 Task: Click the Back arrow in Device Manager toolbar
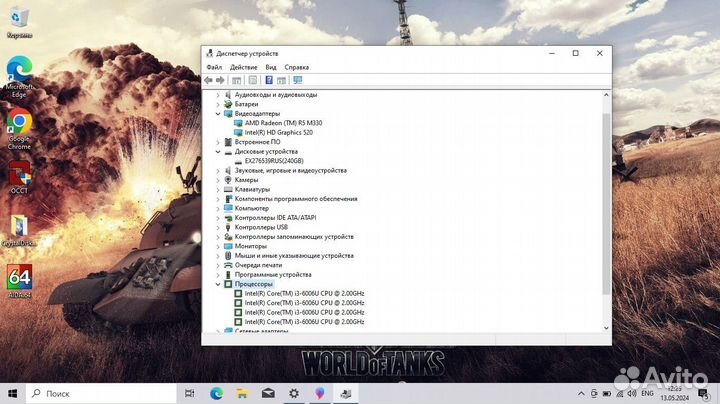(208, 80)
